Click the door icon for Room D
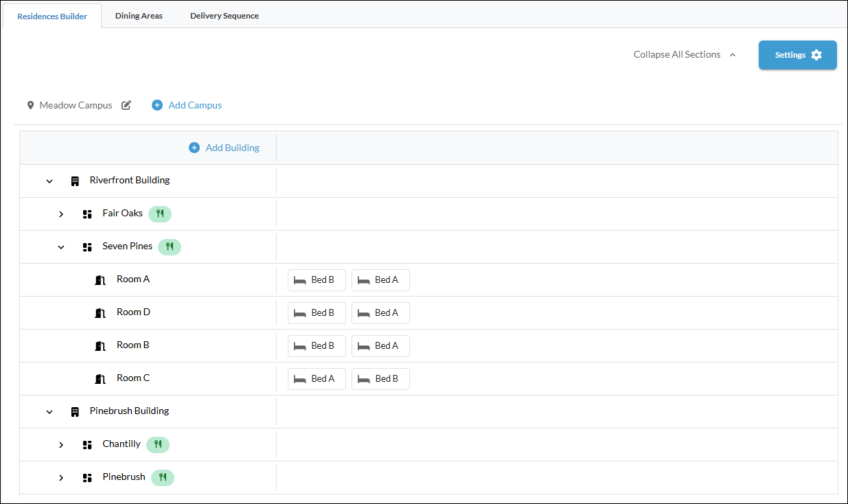 point(100,313)
